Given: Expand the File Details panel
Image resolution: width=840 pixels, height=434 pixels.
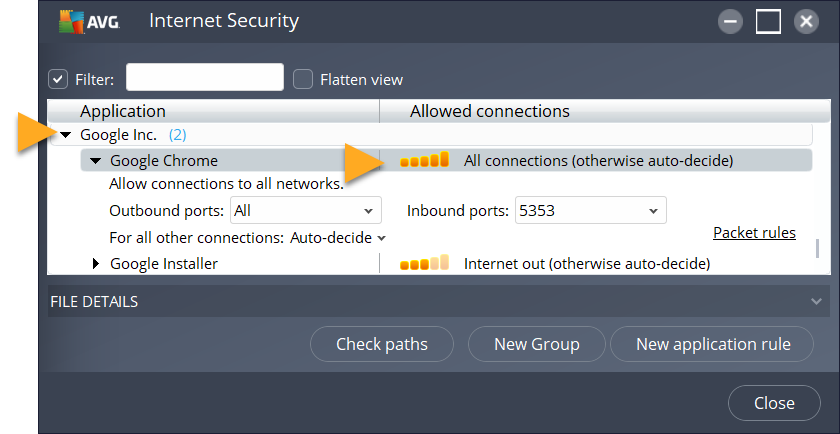Looking at the screenshot, I should pos(818,301).
